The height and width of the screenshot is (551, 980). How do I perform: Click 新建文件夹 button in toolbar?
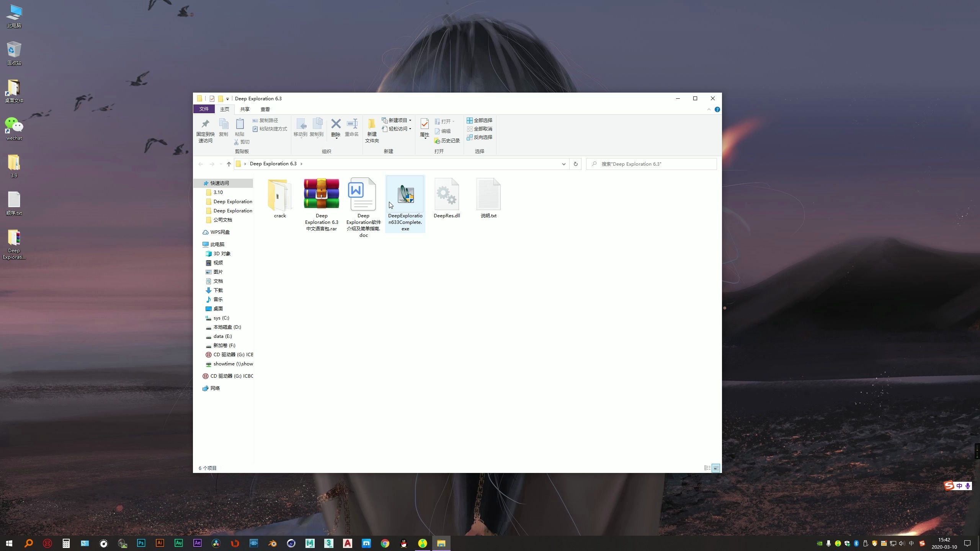click(x=372, y=130)
